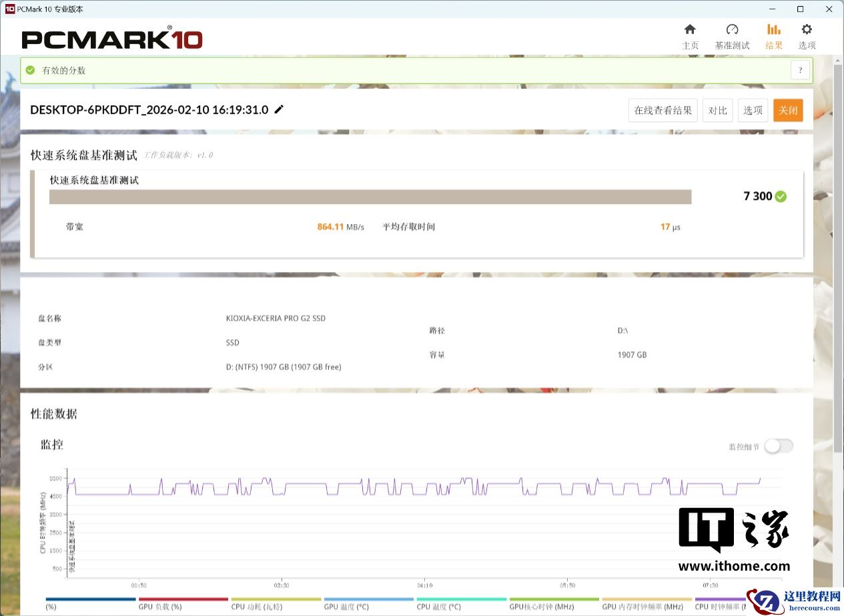This screenshot has width=844, height=616.
Task: Click the 平均存取时间 label
Action: 408,227
